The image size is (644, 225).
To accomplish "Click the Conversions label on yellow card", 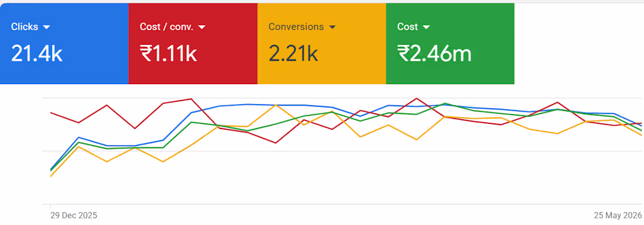I will click(296, 27).
